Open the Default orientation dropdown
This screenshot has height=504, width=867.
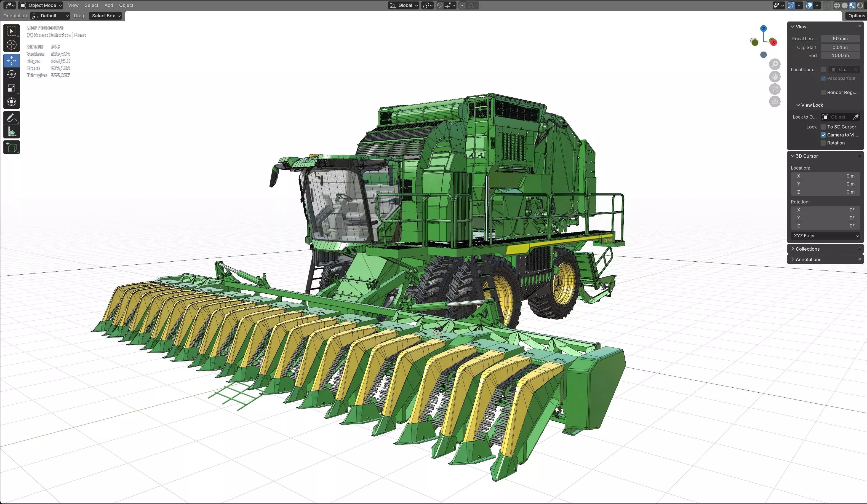[x=50, y=16]
